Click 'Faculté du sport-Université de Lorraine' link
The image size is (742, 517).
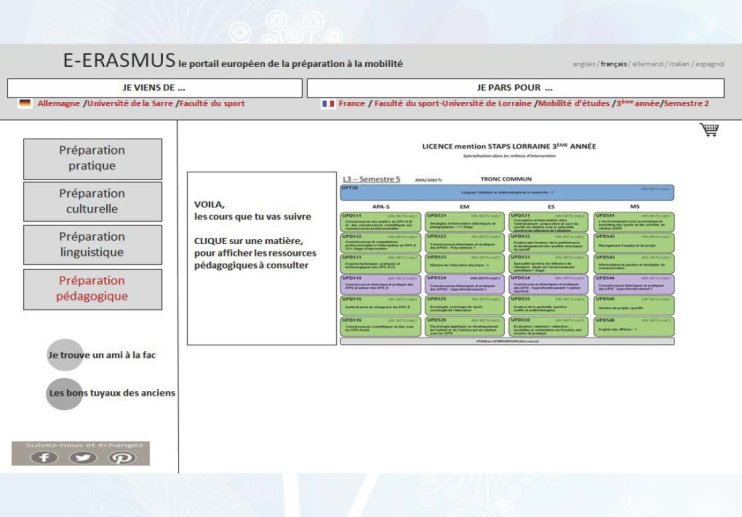(453, 103)
